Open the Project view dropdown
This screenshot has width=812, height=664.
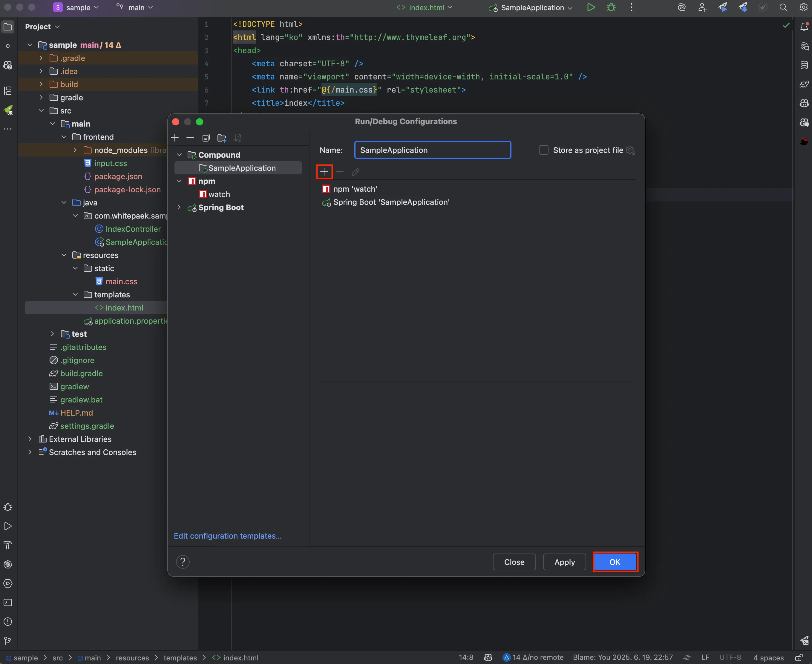coord(42,26)
